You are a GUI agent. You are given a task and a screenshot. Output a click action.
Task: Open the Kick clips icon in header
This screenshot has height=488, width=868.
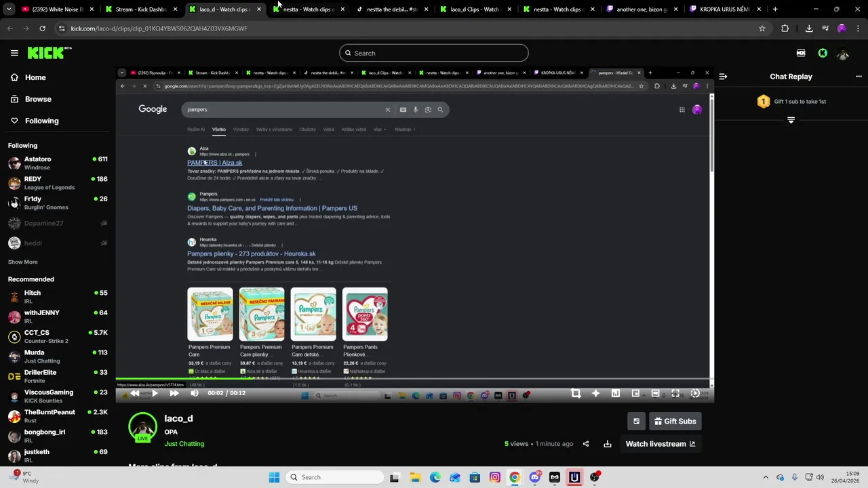click(801, 53)
